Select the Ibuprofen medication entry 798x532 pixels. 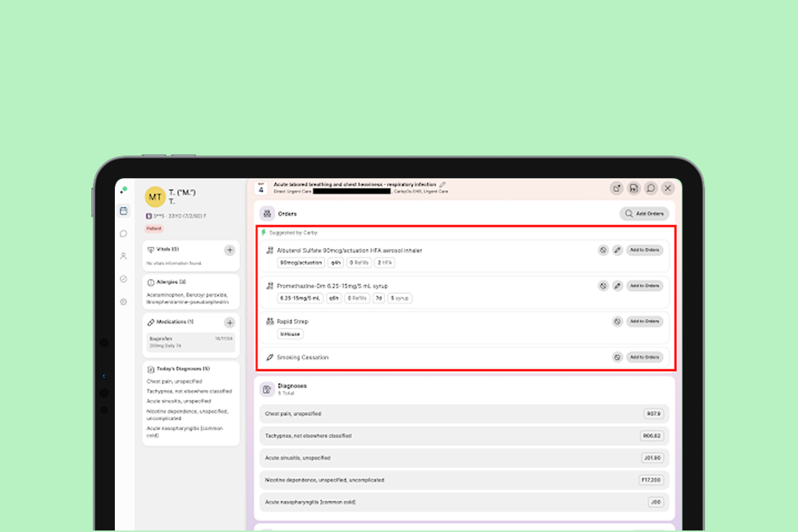pos(191,342)
